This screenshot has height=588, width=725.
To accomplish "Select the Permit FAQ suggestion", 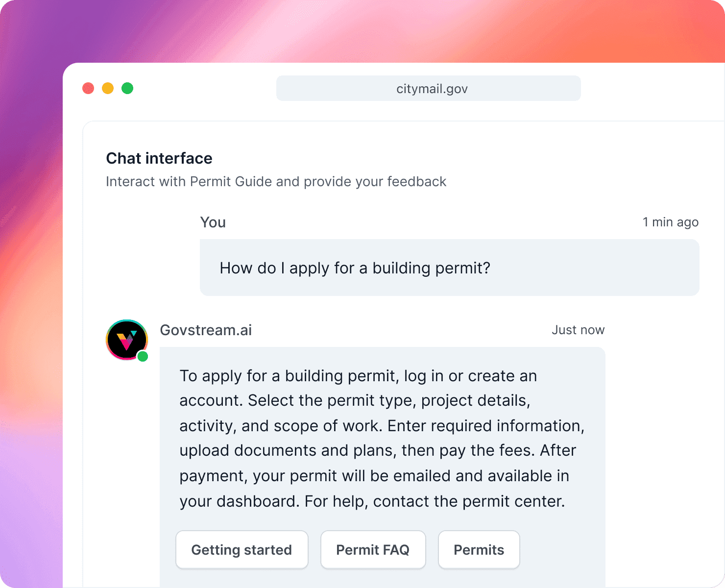I will click(x=373, y=550).
